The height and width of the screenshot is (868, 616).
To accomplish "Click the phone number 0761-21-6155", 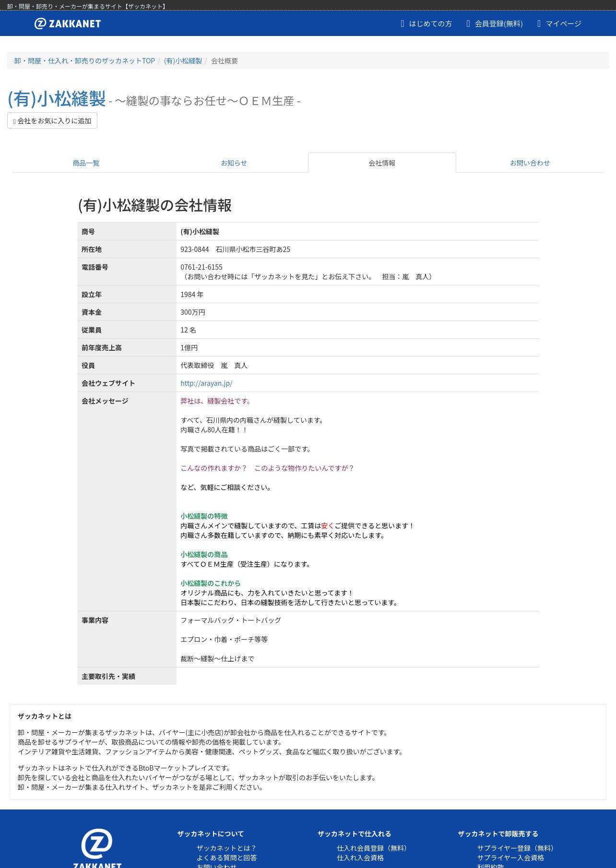I will (x=201, y=267).
